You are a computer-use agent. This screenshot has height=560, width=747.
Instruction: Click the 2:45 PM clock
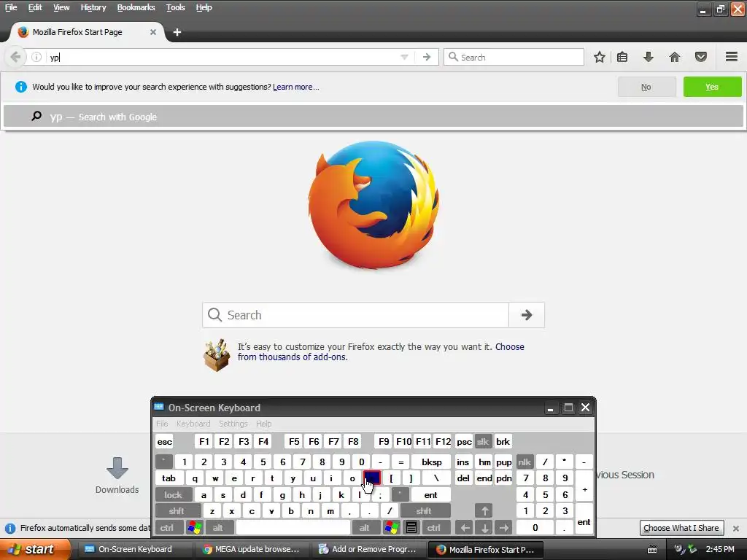coord(720,550)
